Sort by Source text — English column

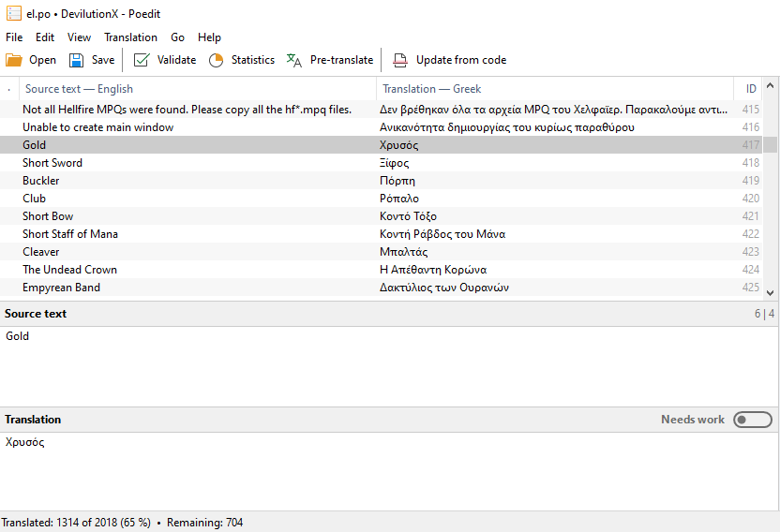click(x=198, y=89)
